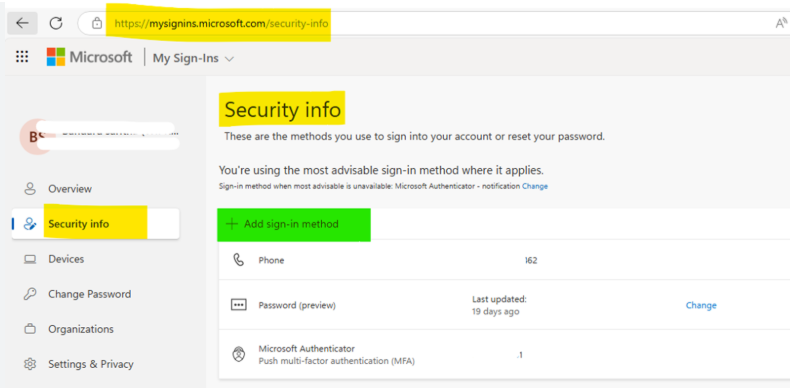Click the Phone row label
Image resolution: width=790 pixels, height=388 pixels.
(x=271, y=261)
